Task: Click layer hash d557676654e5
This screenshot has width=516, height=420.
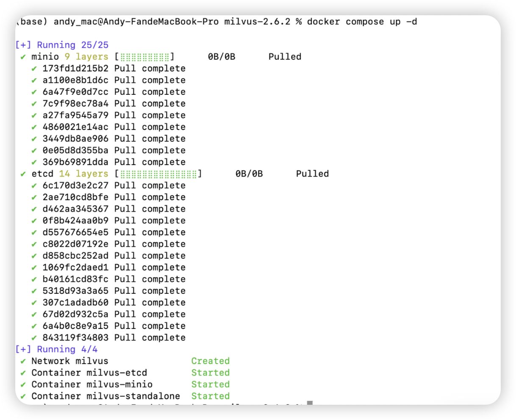Action: pyautogui.click(x=75, y=232)
